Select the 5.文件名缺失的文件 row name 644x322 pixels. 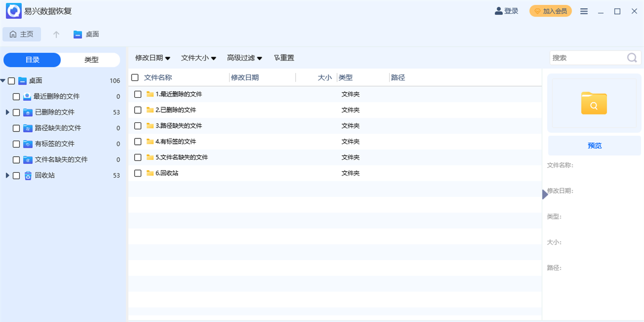[x=181, y=157]
